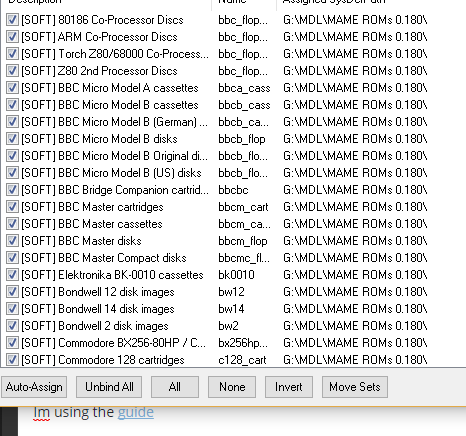The image size is (466, 436).
Task: Click the Move Sets button
Action: 355,387
